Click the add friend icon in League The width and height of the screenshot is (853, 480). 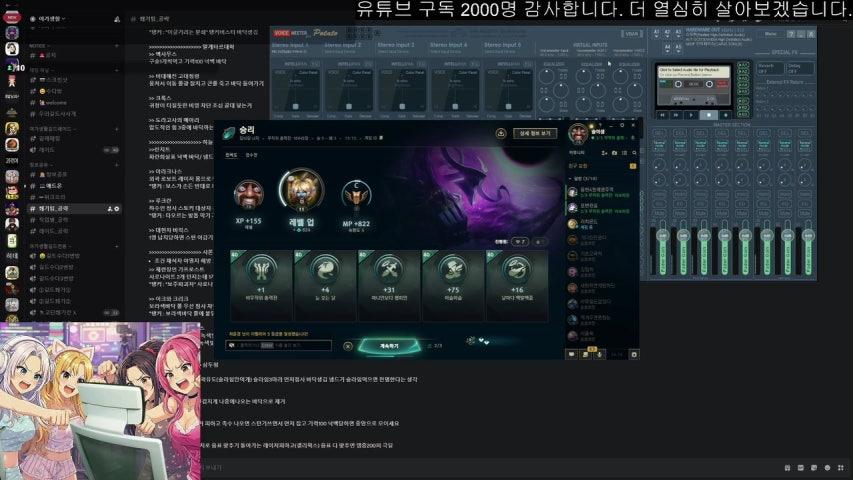click(604, 153)
